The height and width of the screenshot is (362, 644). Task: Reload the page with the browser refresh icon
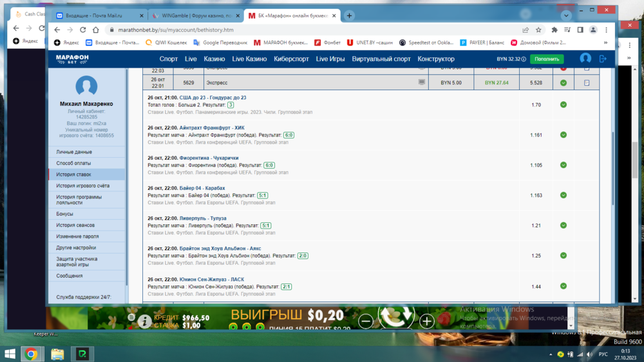(82, 30)
